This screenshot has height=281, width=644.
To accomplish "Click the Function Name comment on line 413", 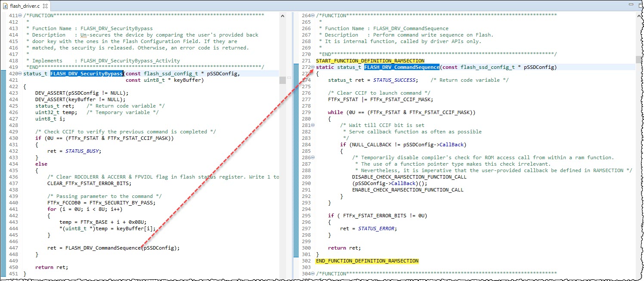I will tap(90, 28).
